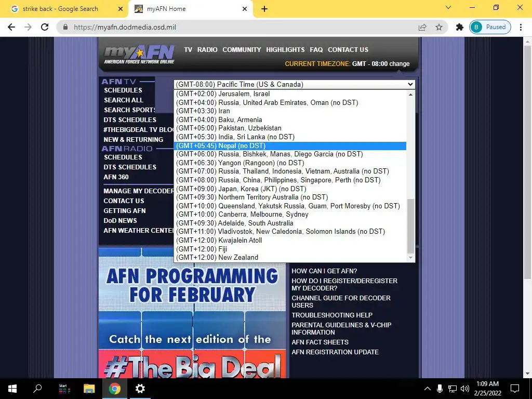
Task: Open the HIGHLIGHTS menu
Action: tap(285, 49)
